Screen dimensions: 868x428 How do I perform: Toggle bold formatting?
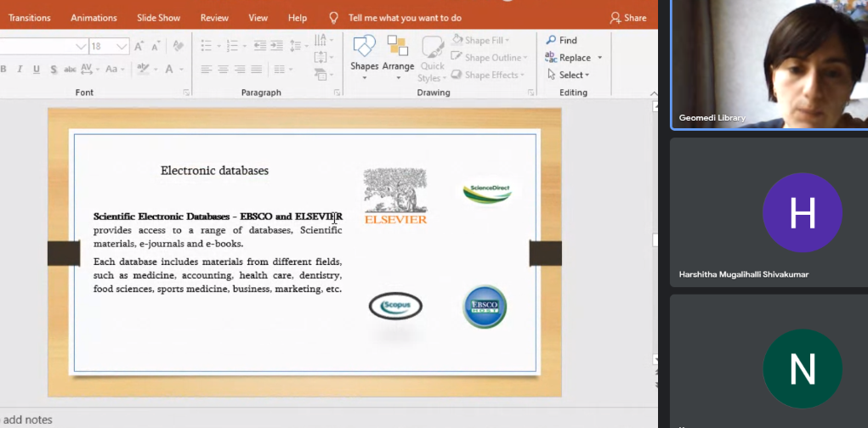pos(3,69)
